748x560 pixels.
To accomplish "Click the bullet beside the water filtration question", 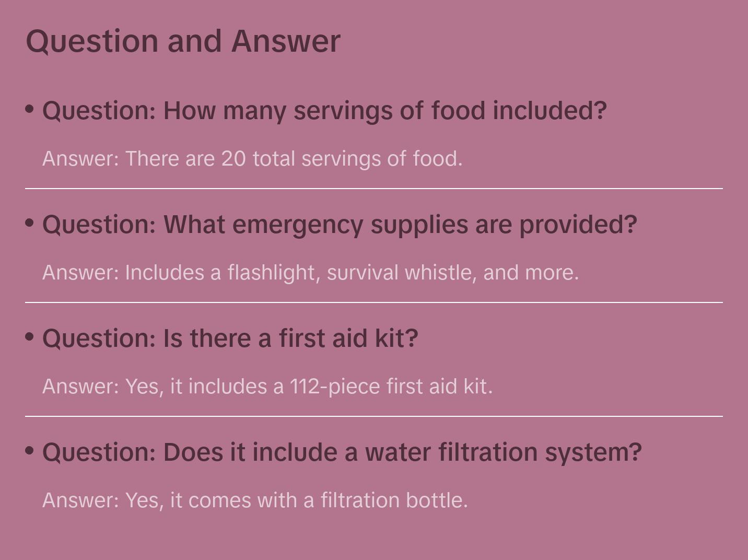I will click(x=30, y=451).
